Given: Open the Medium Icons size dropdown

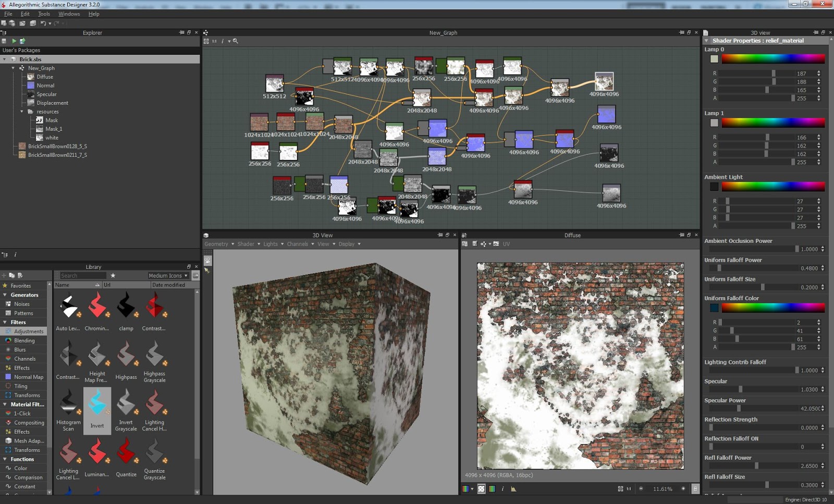Looking at the screenshot, I should click(168, 276).
